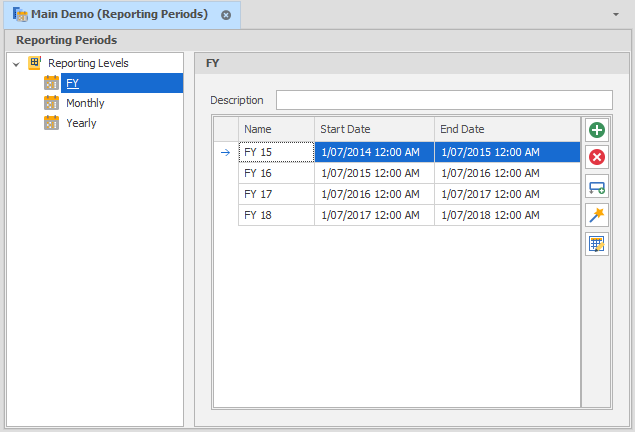Sort by the Name column header
Viewport: 635px width, 432px height.
(x=276, y=129)
